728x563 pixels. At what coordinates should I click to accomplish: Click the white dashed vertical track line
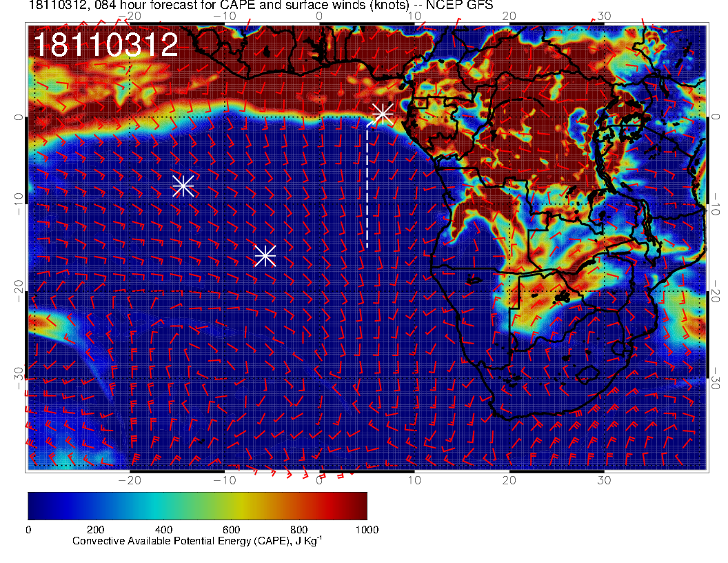[367, 186]
